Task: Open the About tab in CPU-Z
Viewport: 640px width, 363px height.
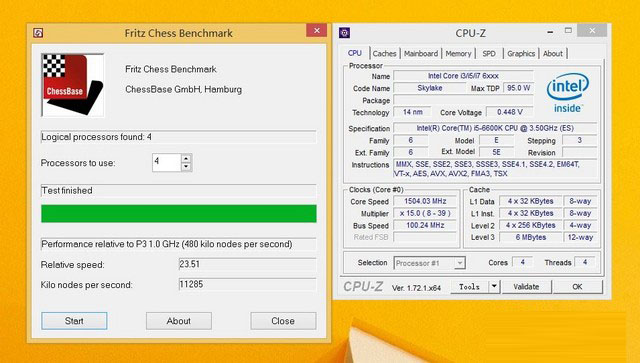Action: 553,53
